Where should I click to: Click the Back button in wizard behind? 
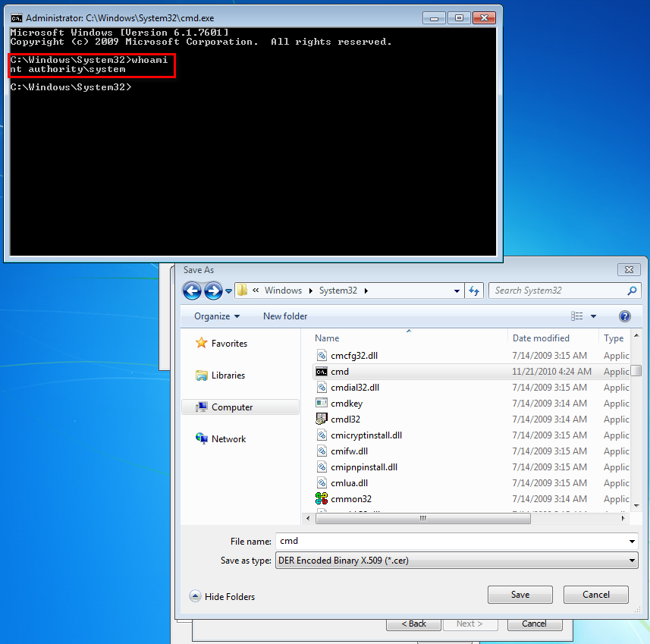(413, 624)
